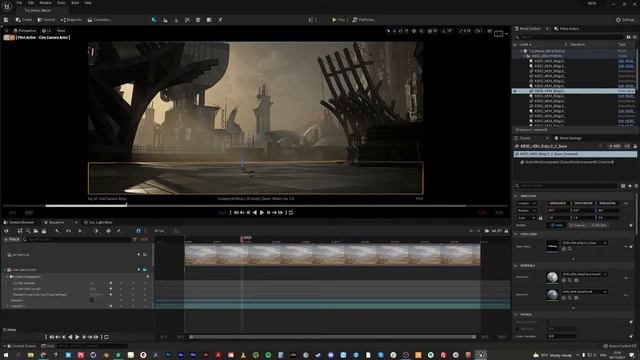Image resolution: width=640 pixels, height=360 pixels.
Task: Click the Play button in main toolbar
Action: [338, 20]
